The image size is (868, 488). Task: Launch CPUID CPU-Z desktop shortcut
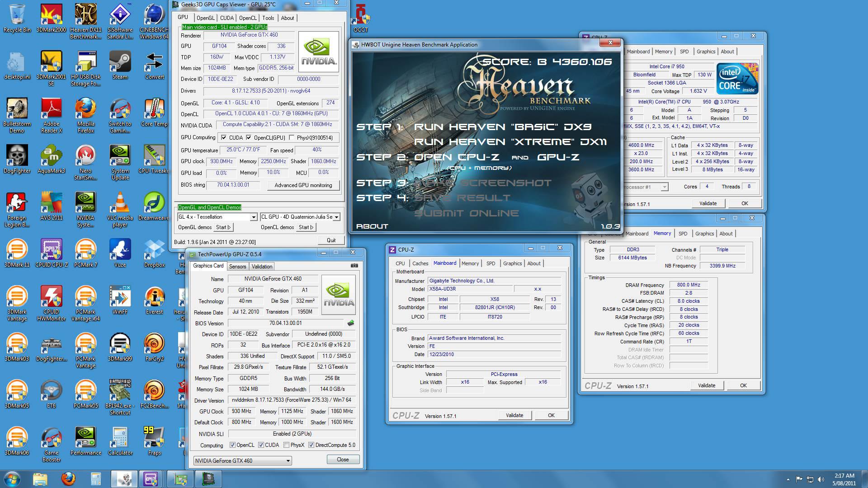click(51, 253)
